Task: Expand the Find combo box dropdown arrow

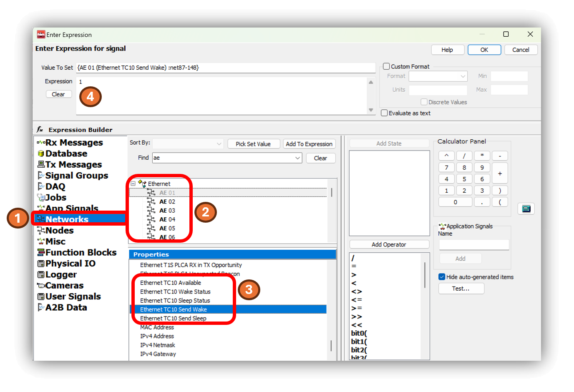Action: pyautogui.click(x=297, y=158)
